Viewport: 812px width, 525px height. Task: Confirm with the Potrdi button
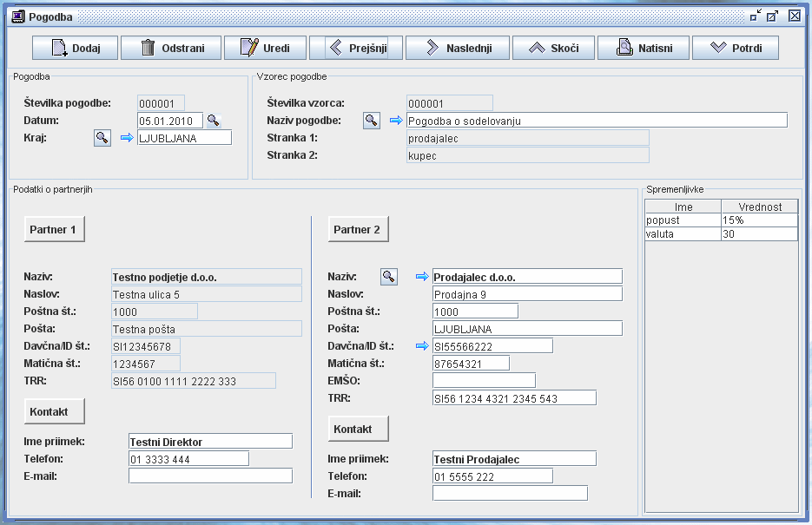point(741,48)
